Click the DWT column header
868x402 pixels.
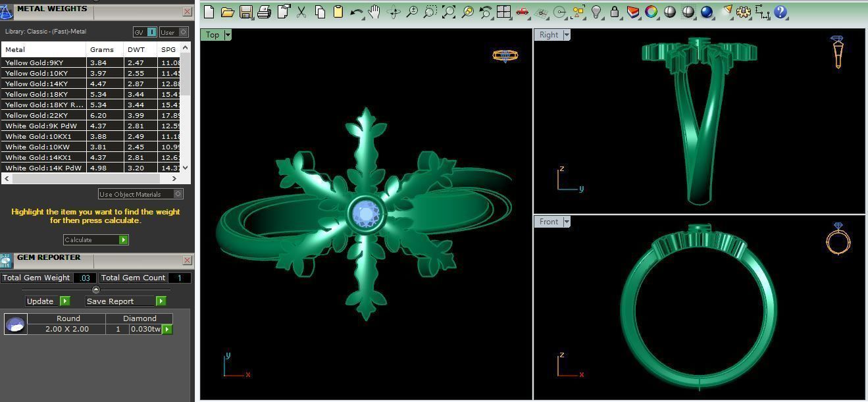coord(140,49)
